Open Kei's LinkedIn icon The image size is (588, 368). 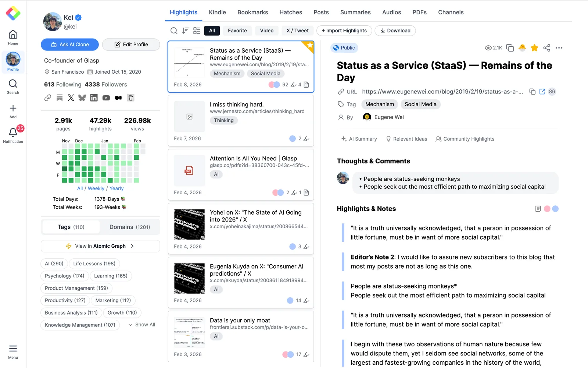pos(94,98)
